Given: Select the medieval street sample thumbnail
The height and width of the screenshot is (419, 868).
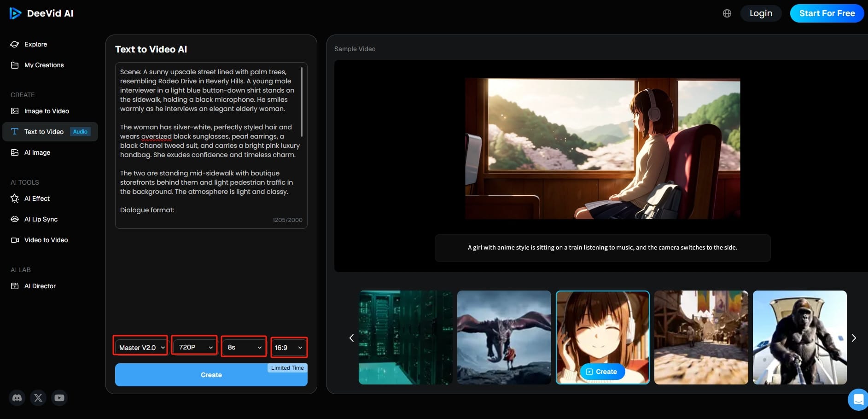Looking at the screenshot, I should (x=701, y=338).
